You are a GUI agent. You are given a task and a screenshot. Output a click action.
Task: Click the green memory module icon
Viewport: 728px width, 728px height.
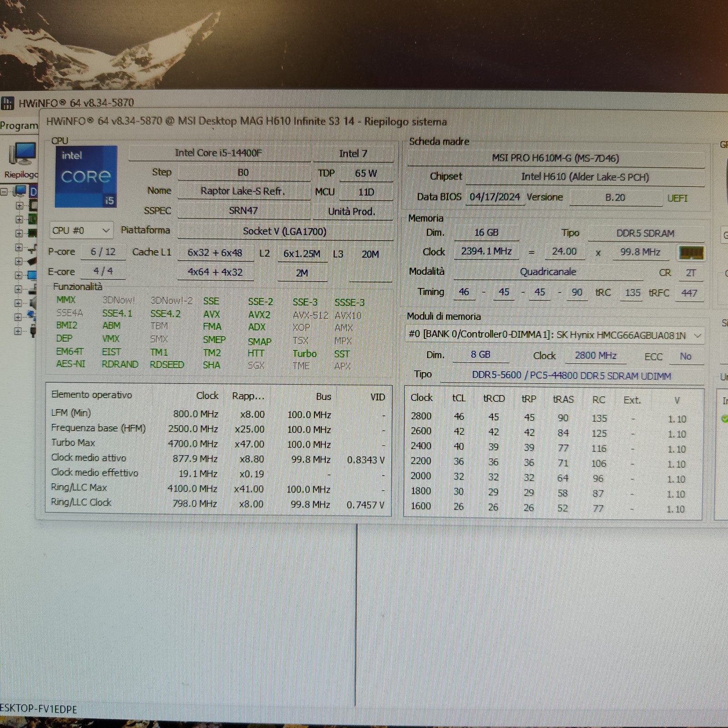[691, 253]
